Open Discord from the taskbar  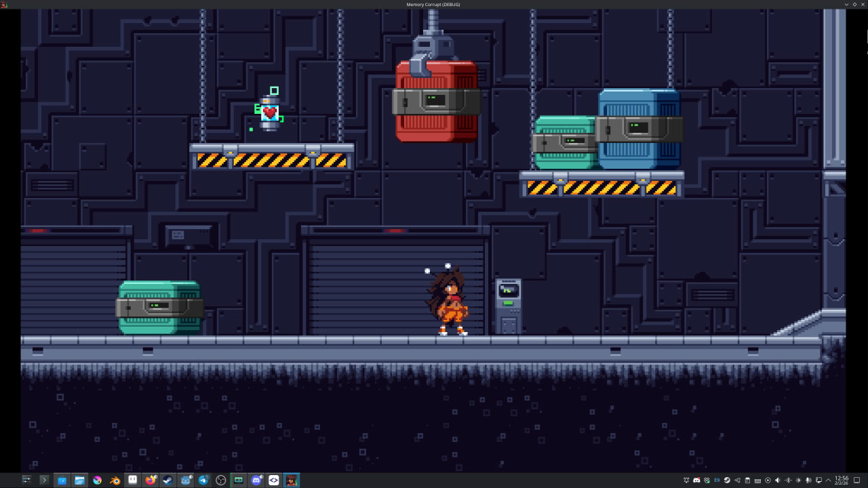pyautogui.click(x=256, y=481)
